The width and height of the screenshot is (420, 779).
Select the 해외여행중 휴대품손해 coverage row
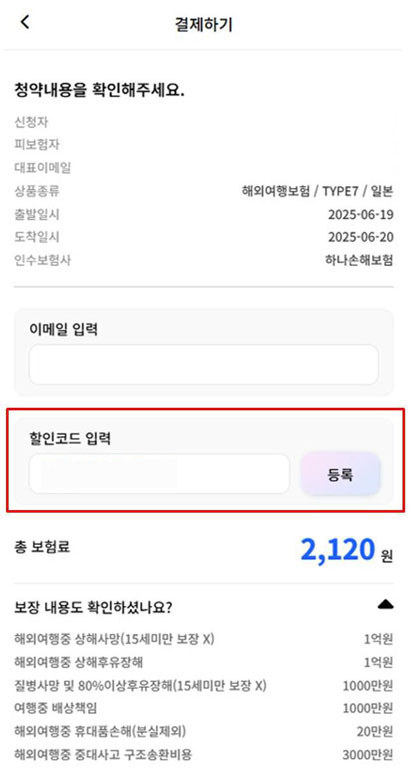pyautogui.click(x=204, y=731)
